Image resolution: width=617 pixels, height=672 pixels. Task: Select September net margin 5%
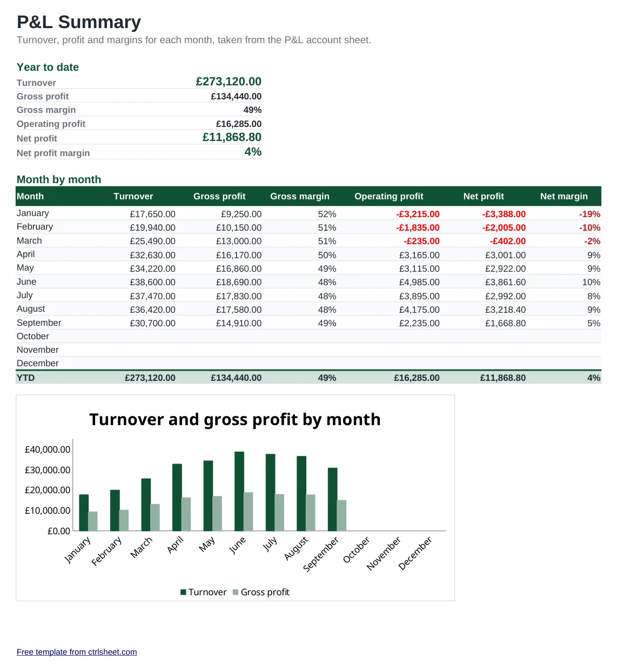point(594,323)
